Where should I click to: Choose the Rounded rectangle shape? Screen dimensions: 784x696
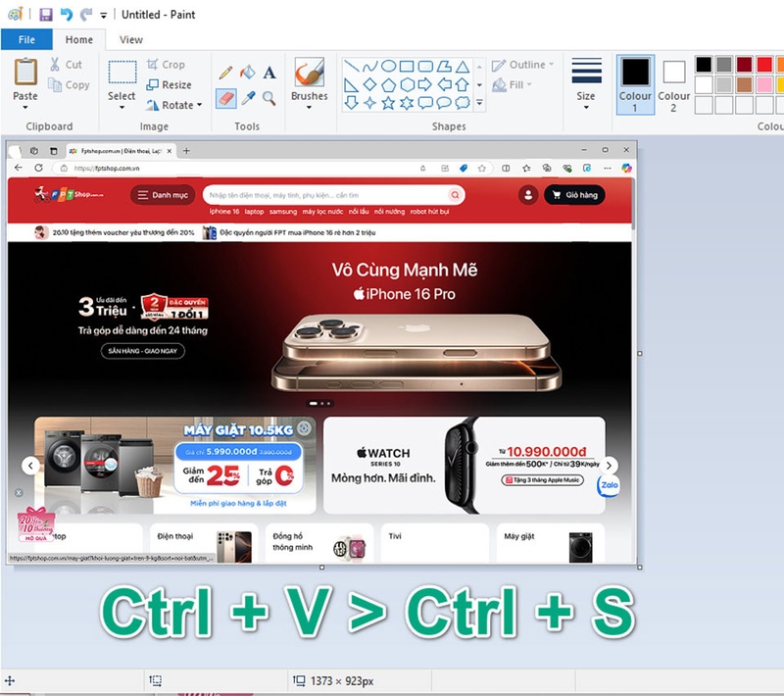pos(425,66)
